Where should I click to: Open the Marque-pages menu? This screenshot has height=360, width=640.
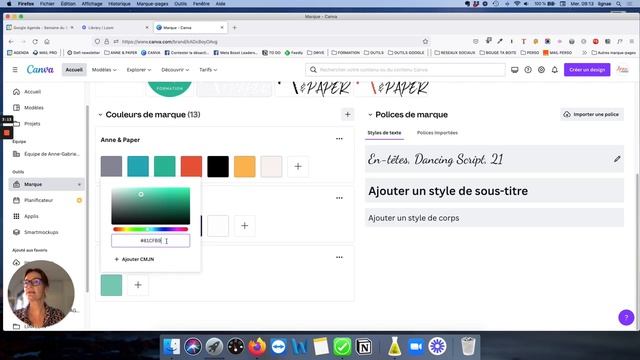pos(152,4)
